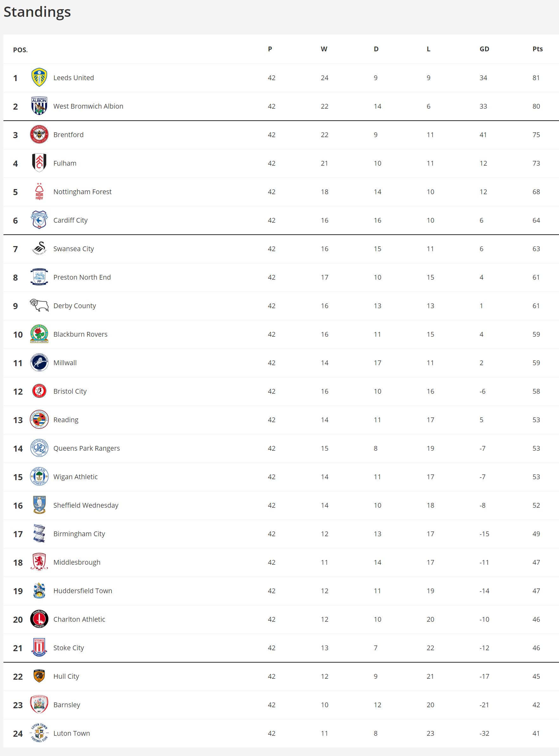Screen dimensions: 559x756
Task: Open the Sheffield Wednesday team link
Action: click(86, 505)
